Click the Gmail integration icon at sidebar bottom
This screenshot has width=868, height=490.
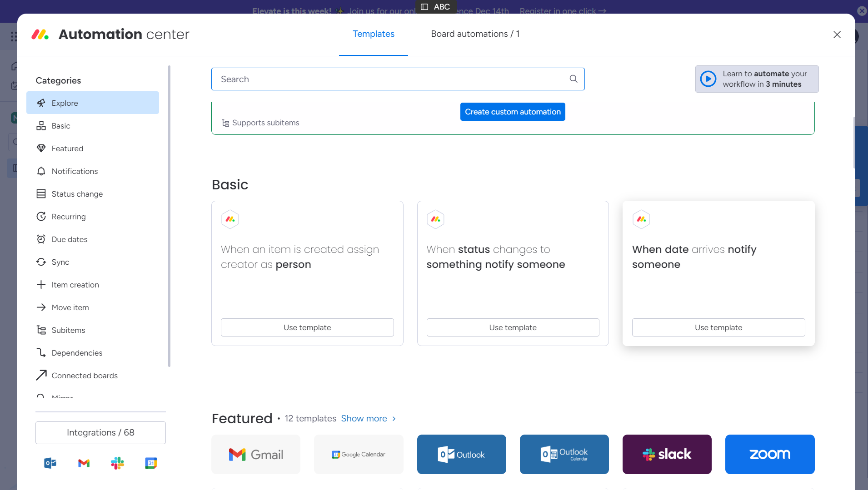[83, 463]
